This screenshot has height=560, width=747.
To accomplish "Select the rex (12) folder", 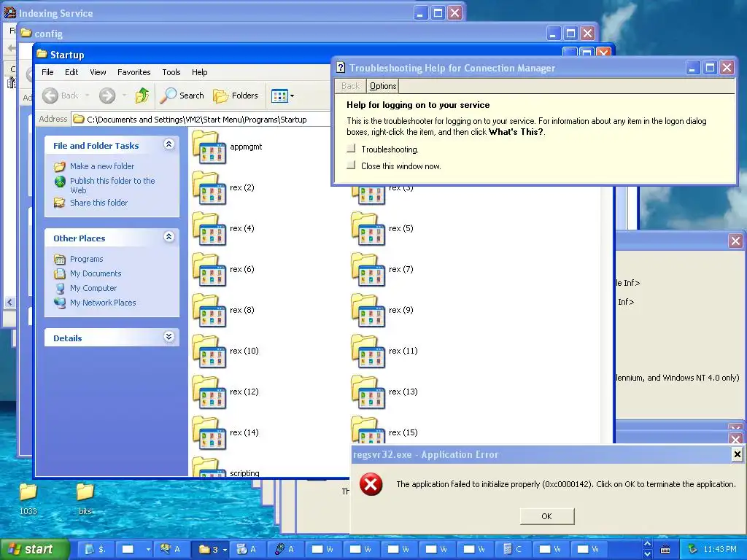I will point(209,392).
